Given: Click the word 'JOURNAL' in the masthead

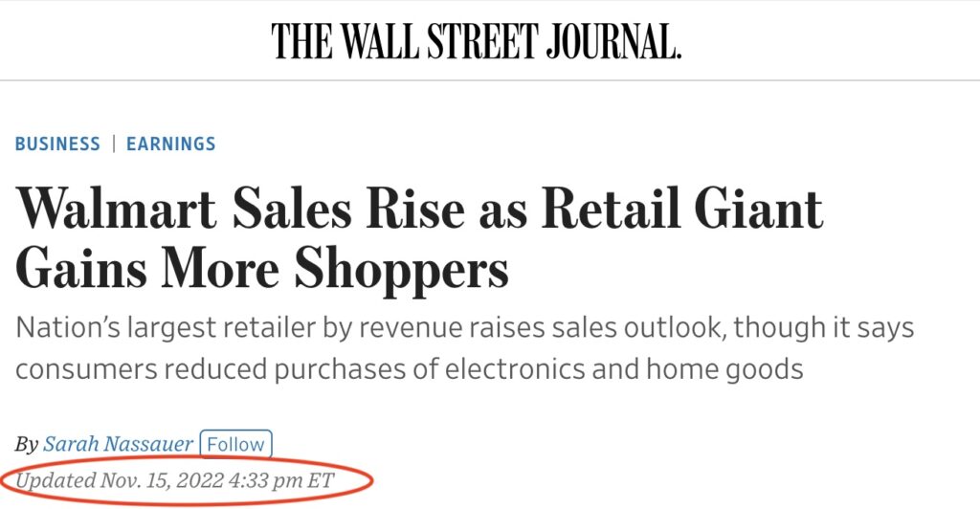Looking at the screenshot, I should click(613, 41).
